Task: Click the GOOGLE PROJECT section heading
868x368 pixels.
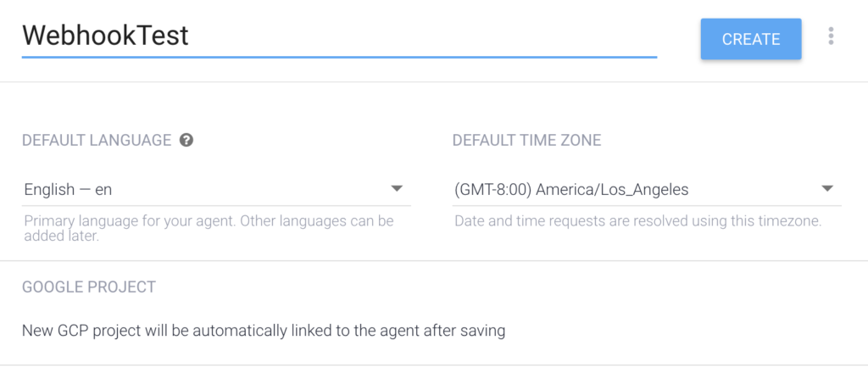Action: click(89, 287)
